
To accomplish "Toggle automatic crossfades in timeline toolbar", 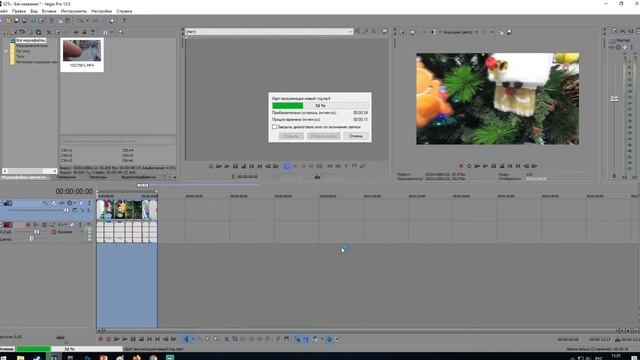I will click(x=306, y=339).
